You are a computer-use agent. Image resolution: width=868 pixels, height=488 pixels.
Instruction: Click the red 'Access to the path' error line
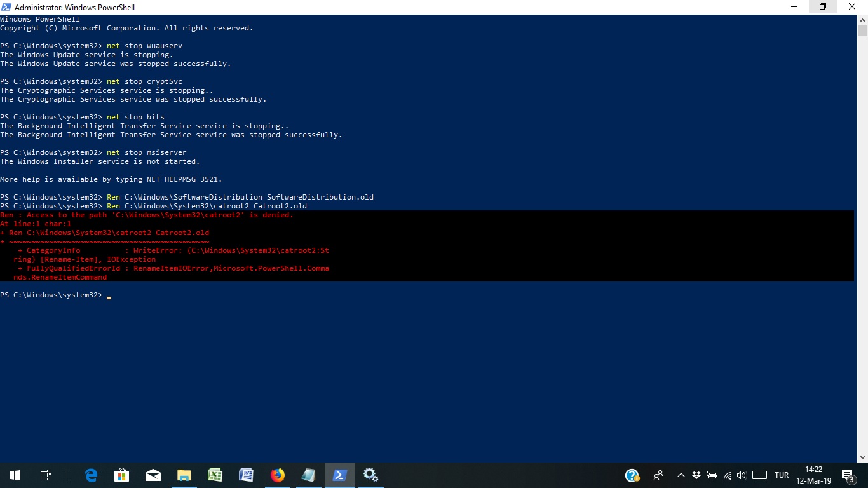click(147, 215)
